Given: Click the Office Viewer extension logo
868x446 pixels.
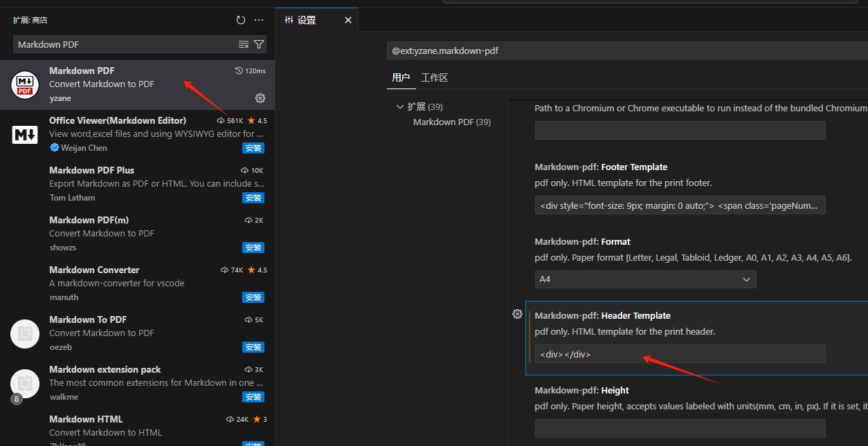Looking at the screenshot, I should click(x=25, y=134).
